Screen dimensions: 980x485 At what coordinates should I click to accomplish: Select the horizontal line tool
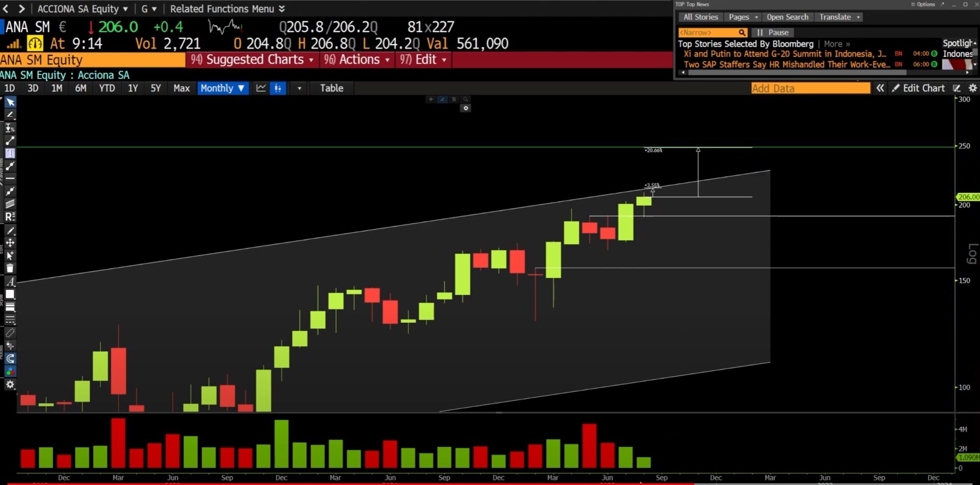10,179
